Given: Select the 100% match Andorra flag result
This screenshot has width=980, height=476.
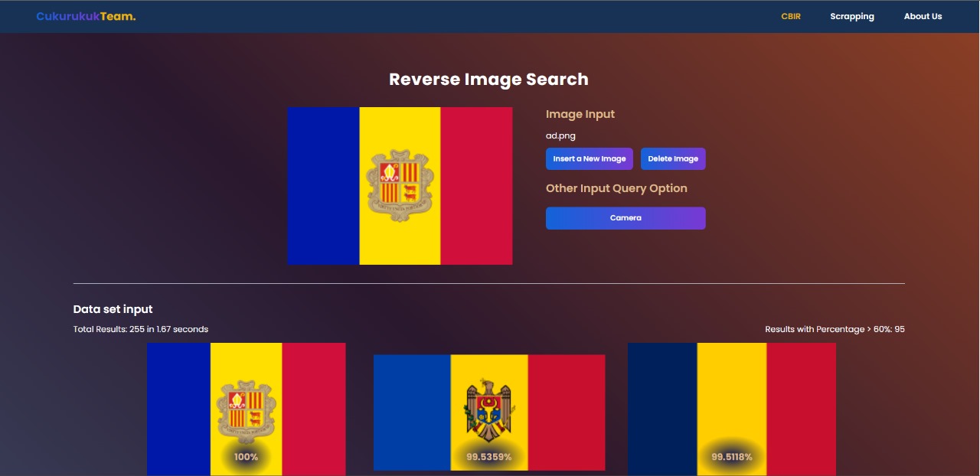Looking at the screenshot, I should pos(247,409).
